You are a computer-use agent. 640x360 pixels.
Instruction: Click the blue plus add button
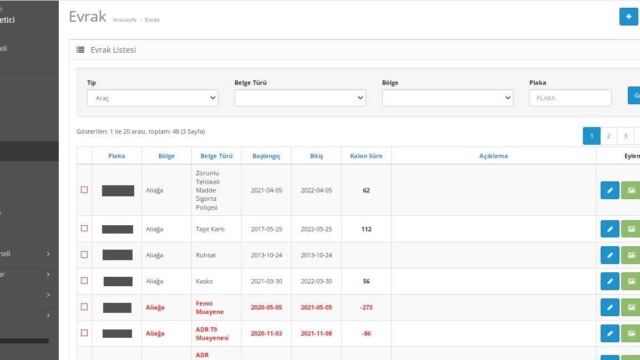[x=628, y=17]
